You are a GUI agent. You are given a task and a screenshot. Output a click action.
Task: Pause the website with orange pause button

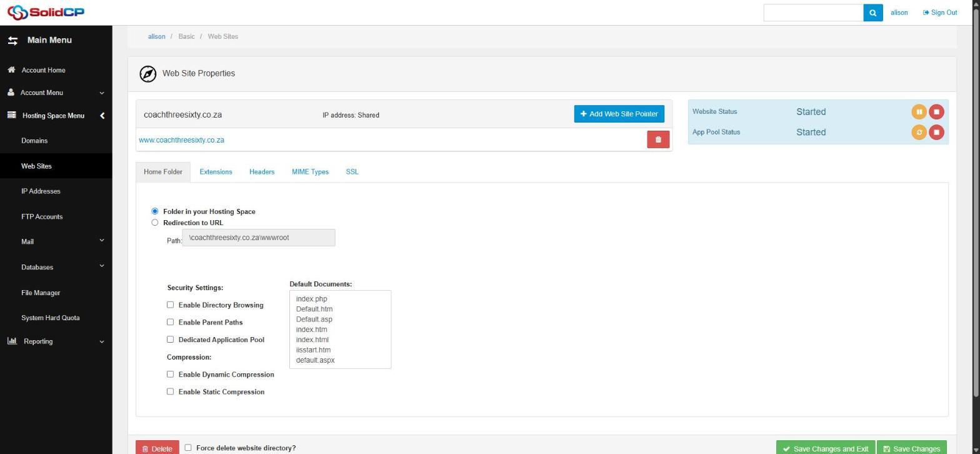point(919,112)
